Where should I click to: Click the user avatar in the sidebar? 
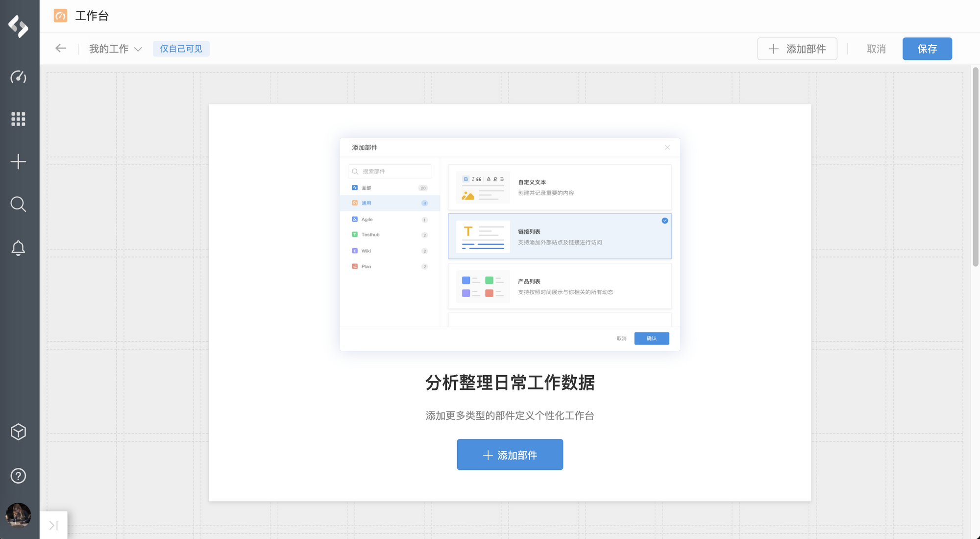pyautogui.click(x=19, y=515)
